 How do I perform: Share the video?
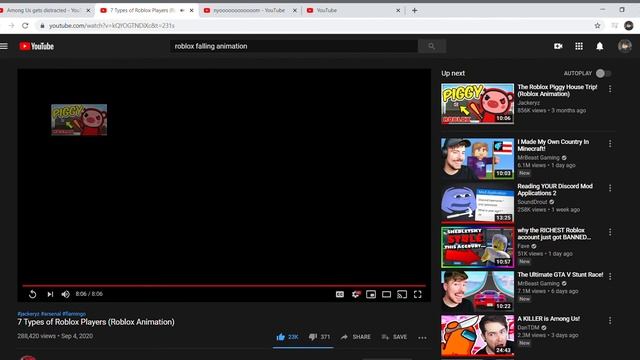pos(356,337)
